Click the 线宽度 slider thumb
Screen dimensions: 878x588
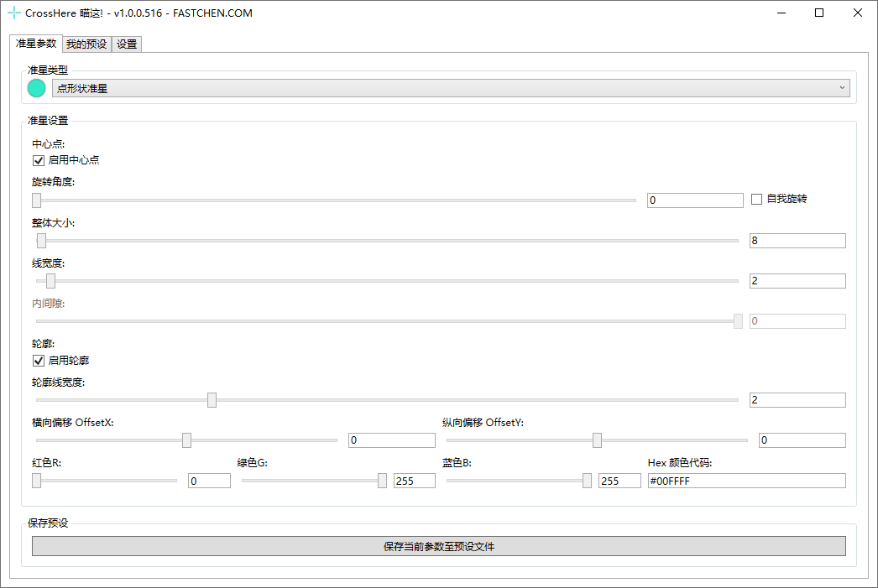click(x=50, y=281)
